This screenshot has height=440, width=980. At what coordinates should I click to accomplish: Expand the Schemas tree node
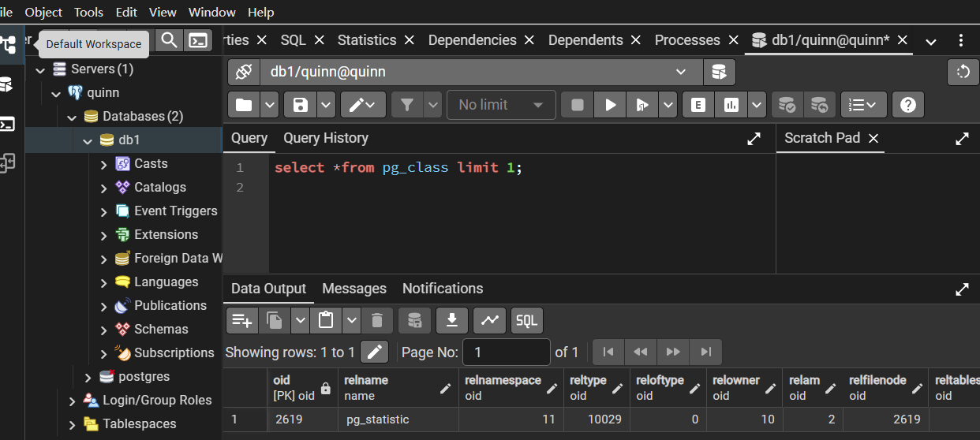[104, 330]
